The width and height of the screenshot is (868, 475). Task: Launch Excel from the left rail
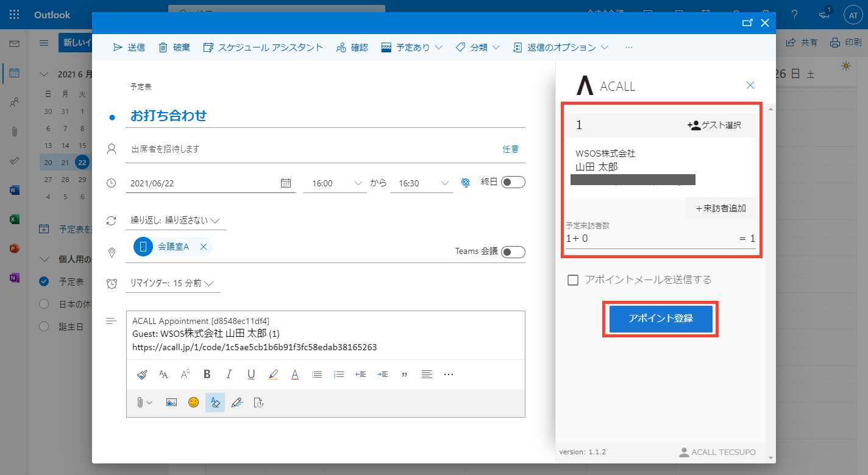coord(15,219)
